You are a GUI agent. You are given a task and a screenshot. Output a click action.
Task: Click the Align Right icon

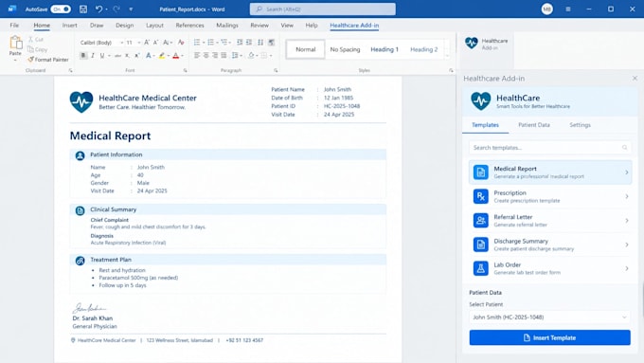pyautogui.click(x=215, y=56)
